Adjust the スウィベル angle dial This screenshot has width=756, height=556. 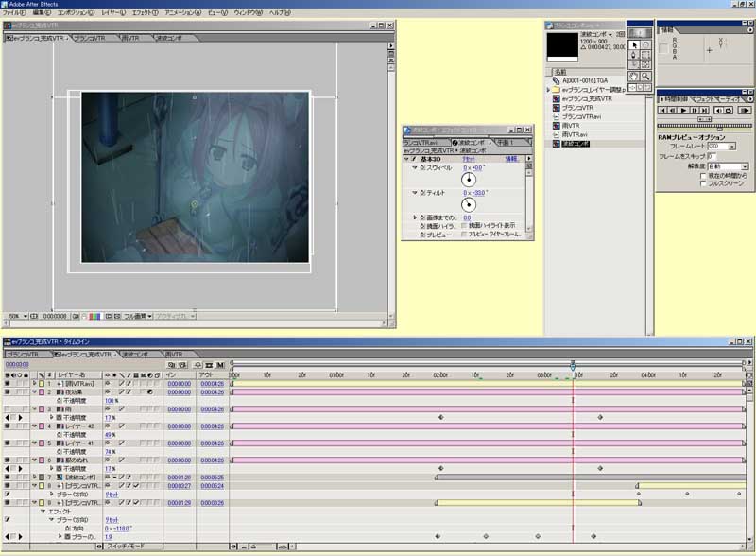pyautogui.click(x=469, y=180)
